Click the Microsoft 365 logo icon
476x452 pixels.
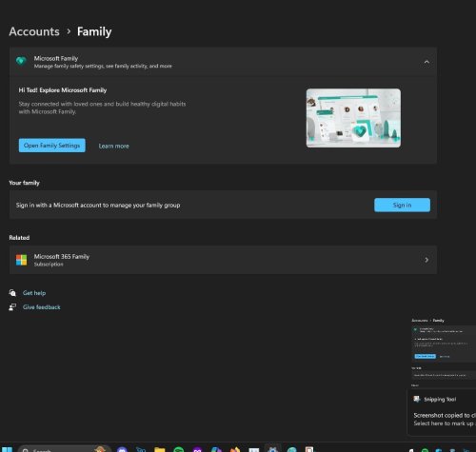point(22,260)
